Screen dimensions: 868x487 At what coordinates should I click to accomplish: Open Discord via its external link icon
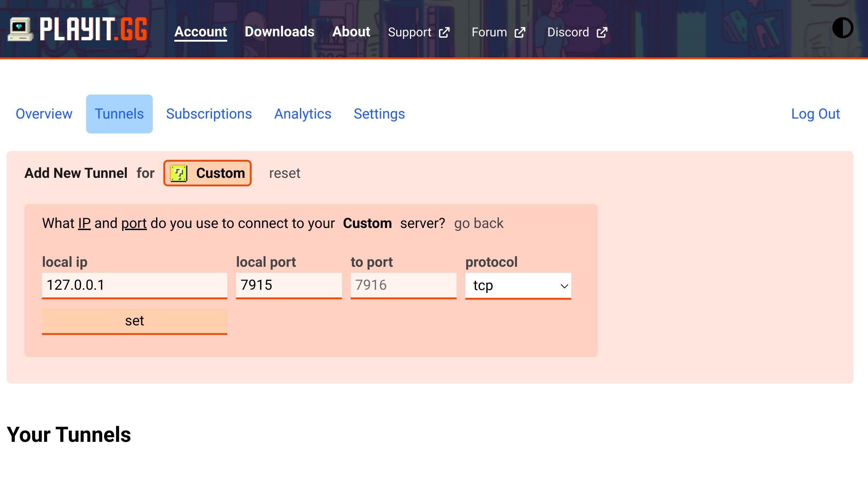click(602, 32)
